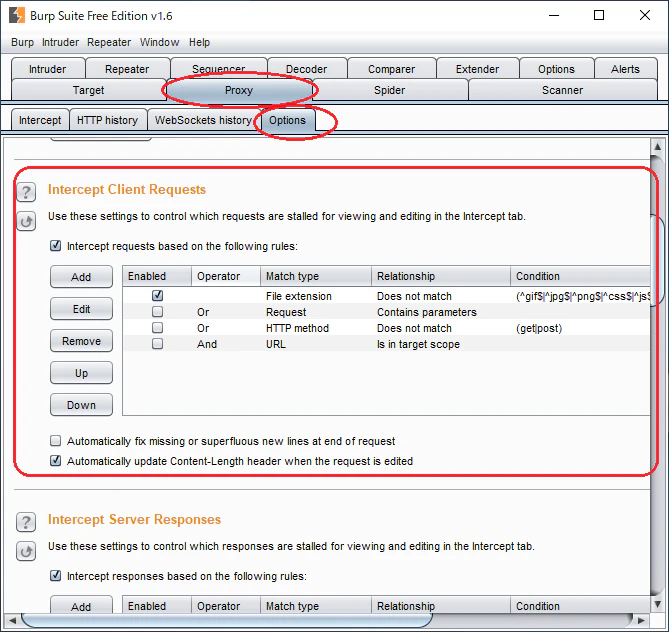Select the 'File extension' match type cell

[x=316, y=296]
